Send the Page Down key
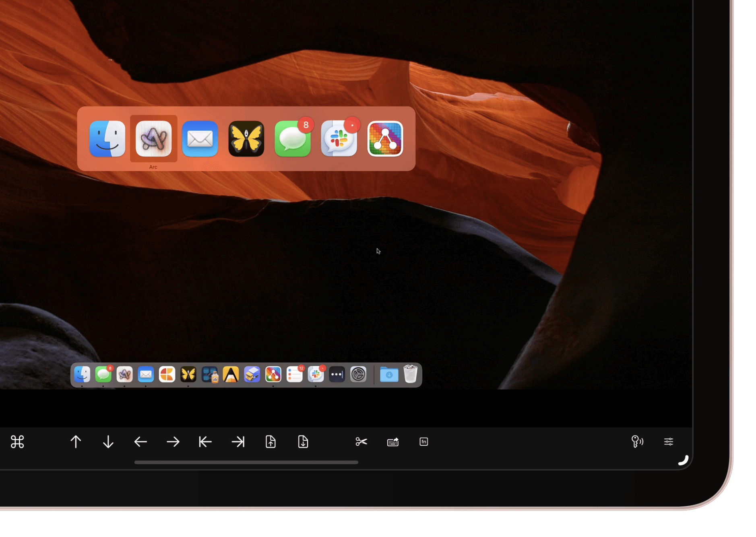 pyautogui.click(x=303, y=442)
